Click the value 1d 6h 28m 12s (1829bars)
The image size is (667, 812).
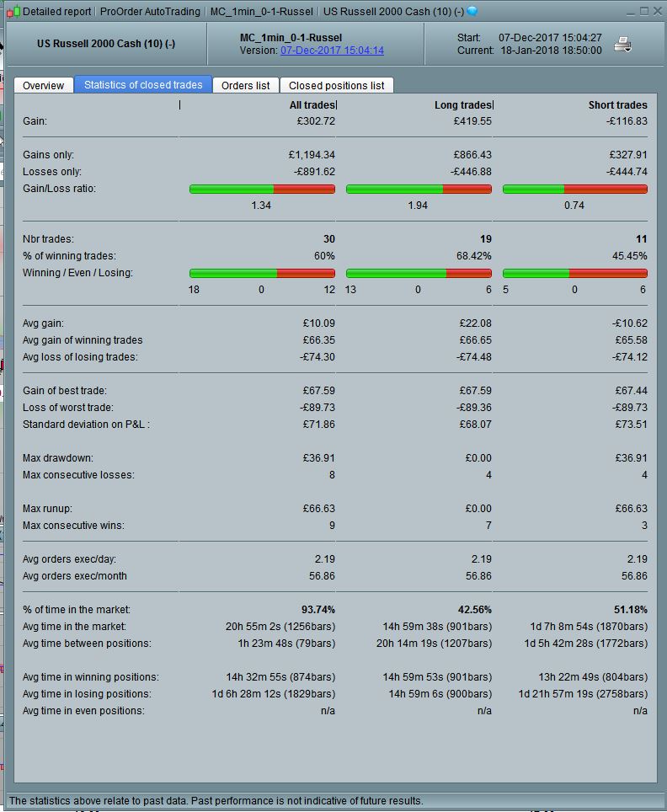point(274,694)
